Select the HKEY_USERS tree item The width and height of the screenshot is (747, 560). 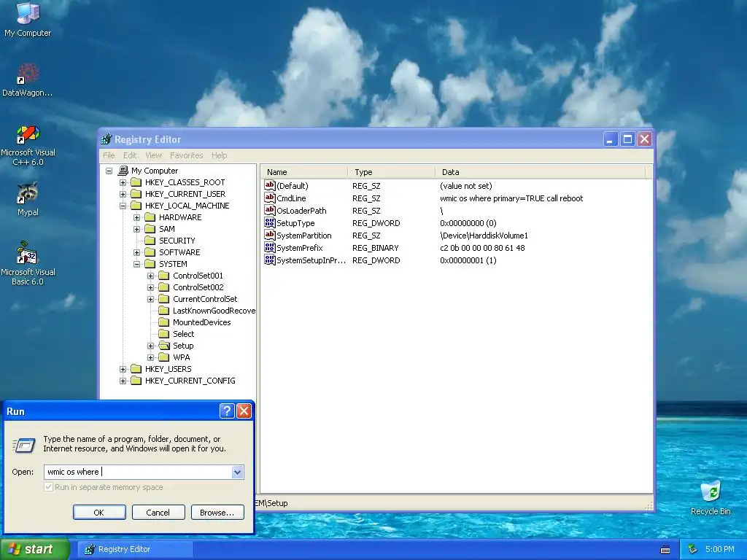pos(169,369)
